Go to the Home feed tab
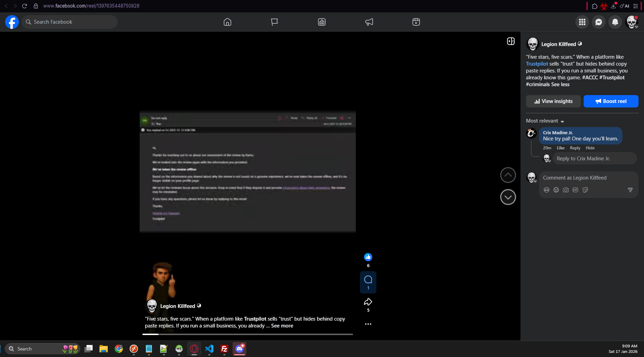Viewport: 644px width, 357px height. (227, 22)
